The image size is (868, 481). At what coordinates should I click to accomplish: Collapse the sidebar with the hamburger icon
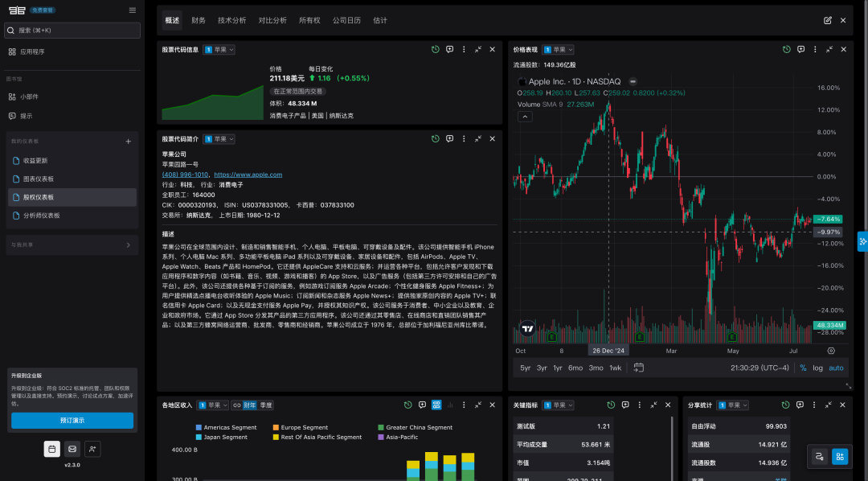133,10
